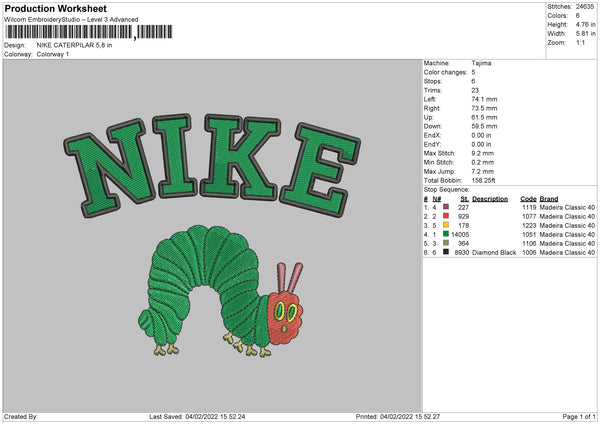This screenshot has width=600, height=424.
Task: Click the Printed 04/02/2022 15.52.27 timestamp
Action: (x=398, y=417)
